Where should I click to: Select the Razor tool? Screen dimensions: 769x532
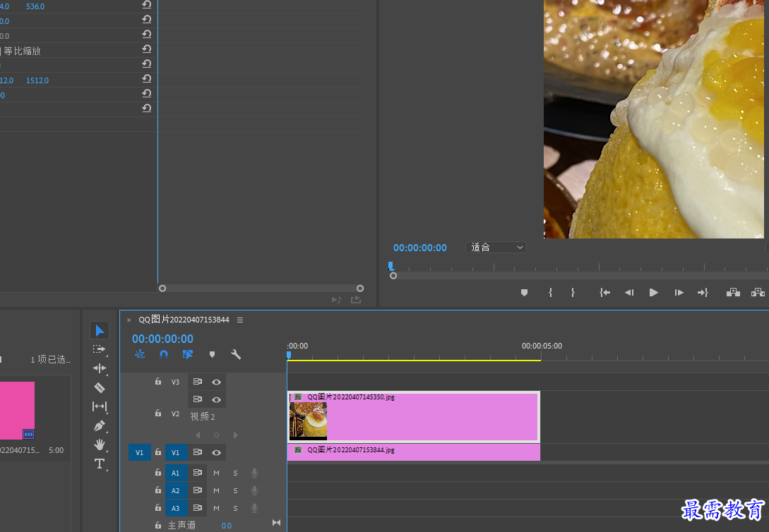pos(99,388)
